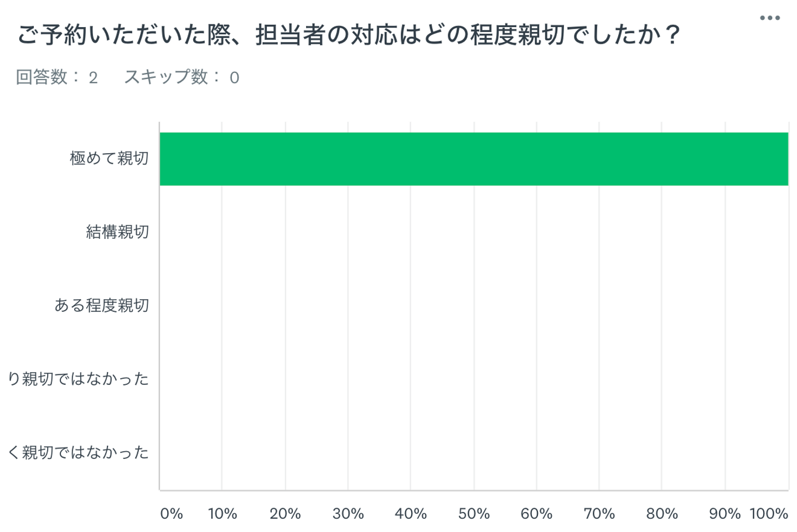
Task: Click the survey question title text
Action: [348, 35]
